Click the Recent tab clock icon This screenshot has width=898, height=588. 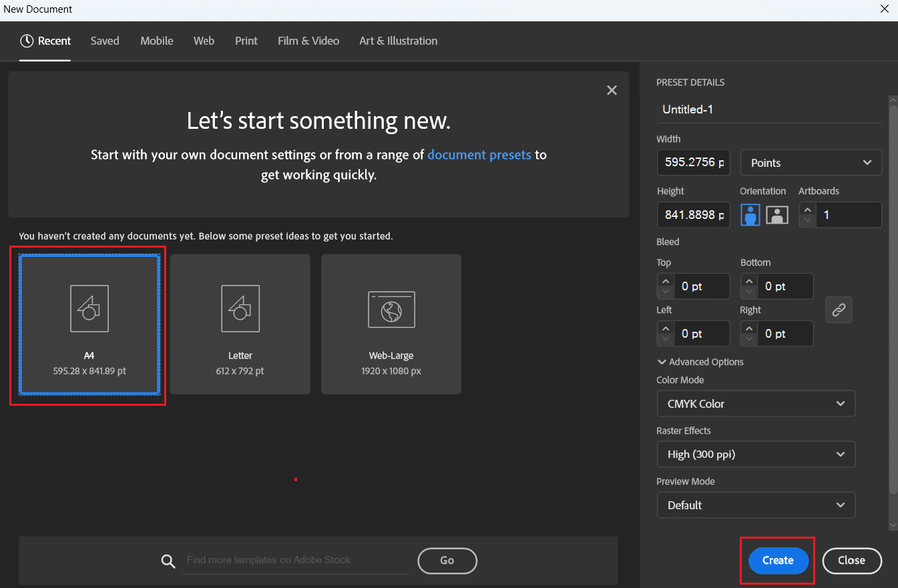coord(25,41)
